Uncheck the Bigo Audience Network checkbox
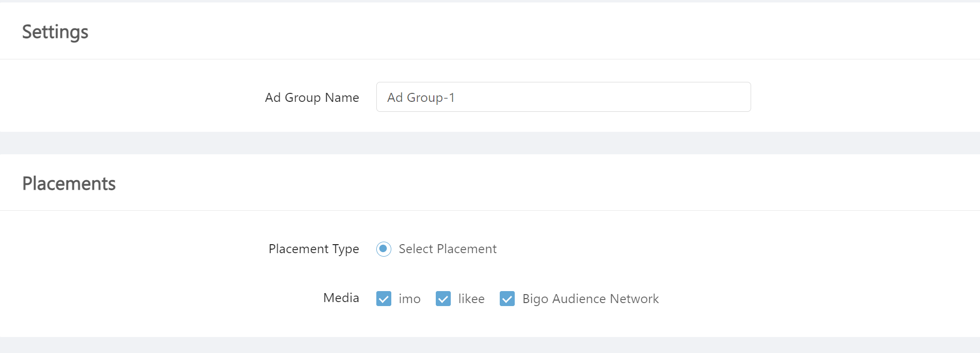The height and width of the screenshot is (353, 980). [x=507, y=299]
